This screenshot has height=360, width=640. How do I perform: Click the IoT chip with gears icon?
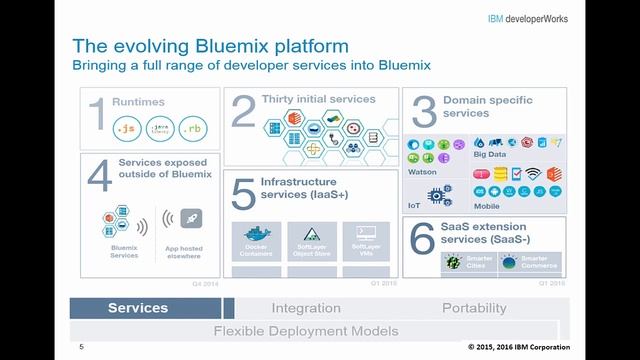tap(440, 195)
